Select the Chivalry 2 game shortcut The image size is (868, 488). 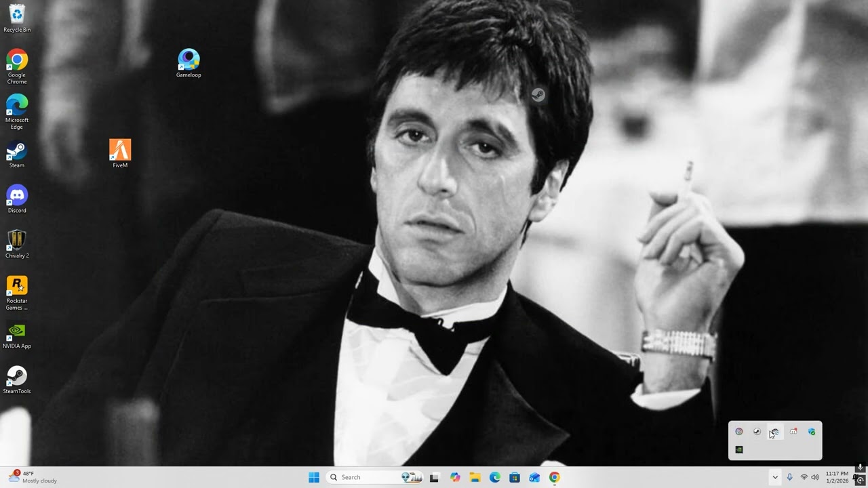point(17,245)
